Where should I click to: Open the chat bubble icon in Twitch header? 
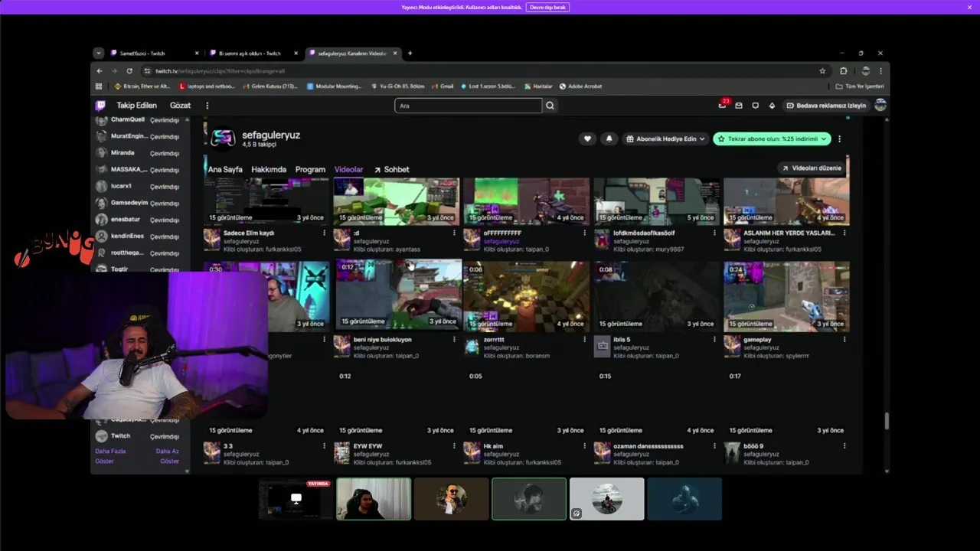coord(756,106)
